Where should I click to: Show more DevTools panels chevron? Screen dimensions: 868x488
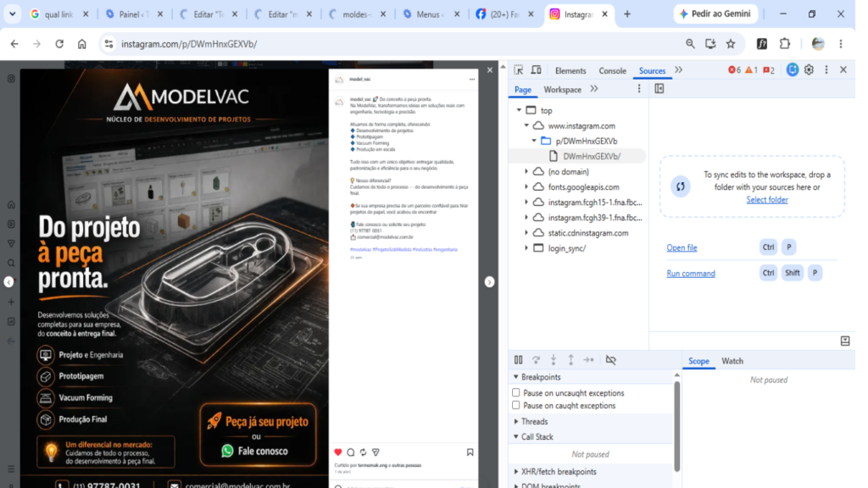coord(679,70)
